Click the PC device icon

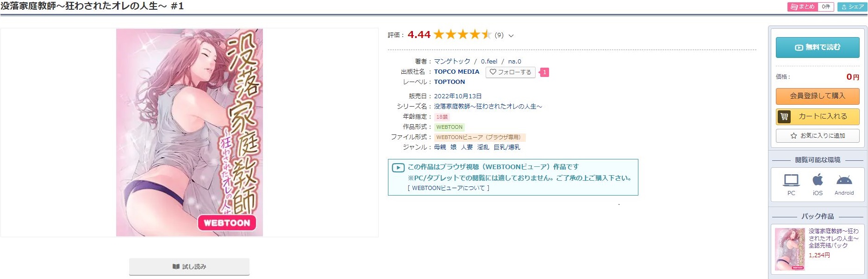click(x=791, y=180)
